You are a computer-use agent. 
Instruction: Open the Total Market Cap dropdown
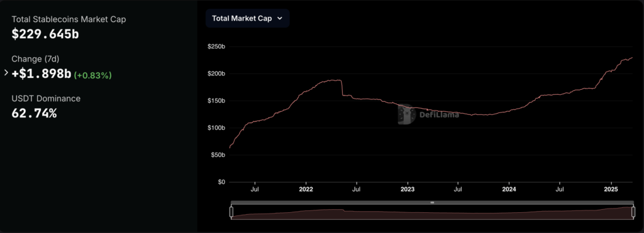248,18
